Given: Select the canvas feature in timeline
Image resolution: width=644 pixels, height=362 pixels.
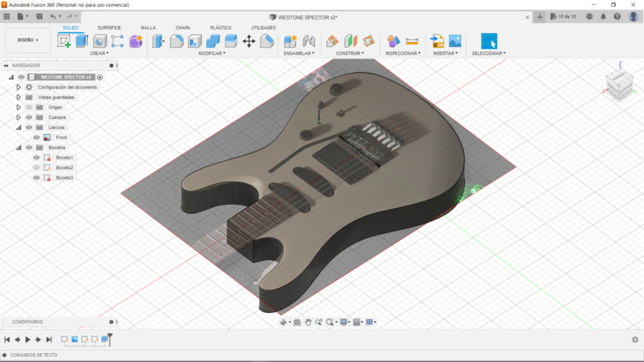Looking at the screenshot, I should coord(75,339).
